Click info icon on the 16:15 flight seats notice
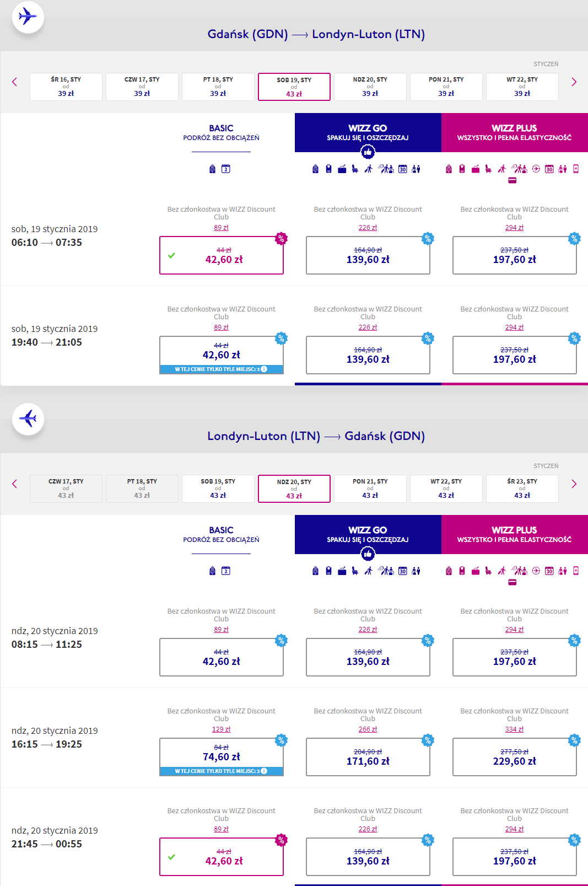The height and width of the screenshot is (886, 588). tap(264, 771)
